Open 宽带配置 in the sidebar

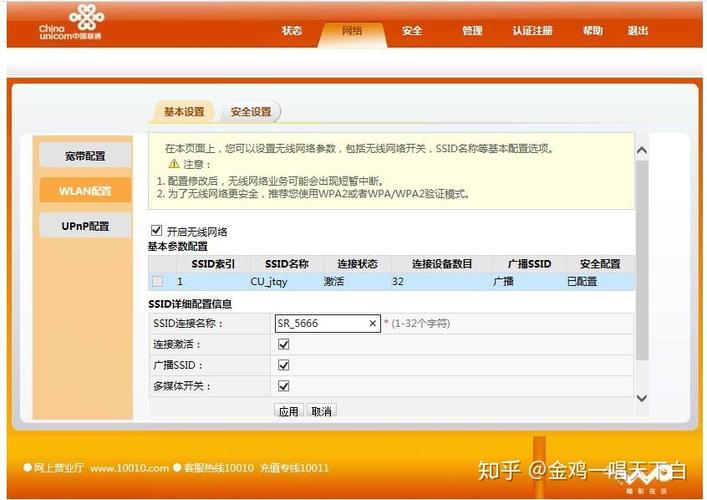click(x=85, y=156)
